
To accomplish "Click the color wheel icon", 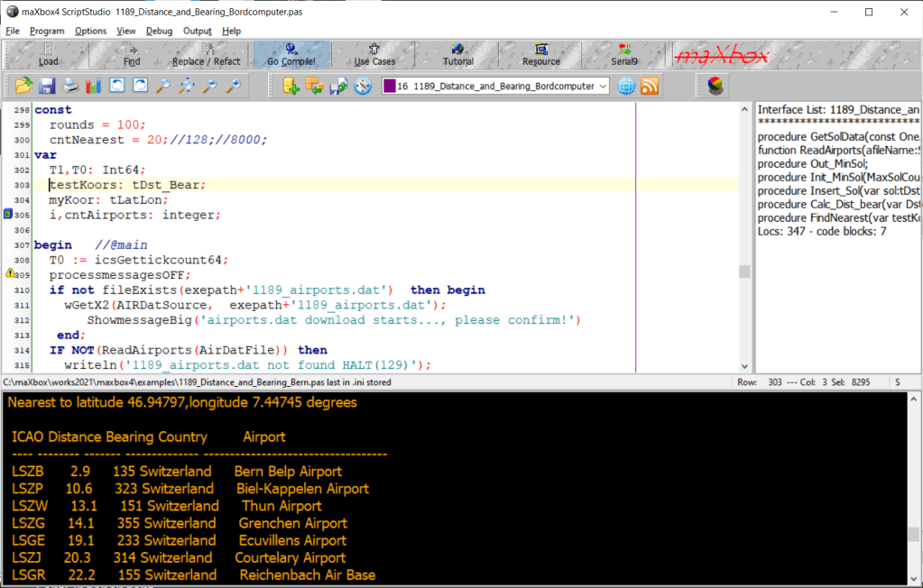I will pyautogui.click(x=715, y=86).
